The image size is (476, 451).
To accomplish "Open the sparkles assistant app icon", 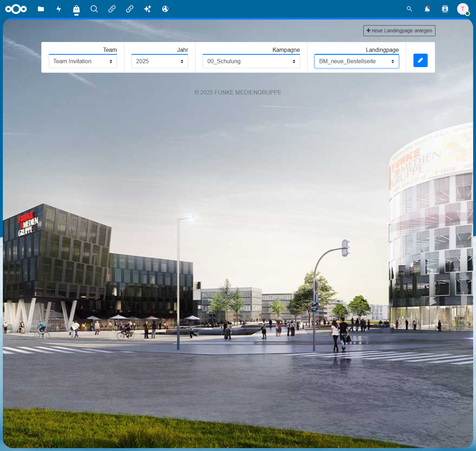I will (x=148, y=9).
